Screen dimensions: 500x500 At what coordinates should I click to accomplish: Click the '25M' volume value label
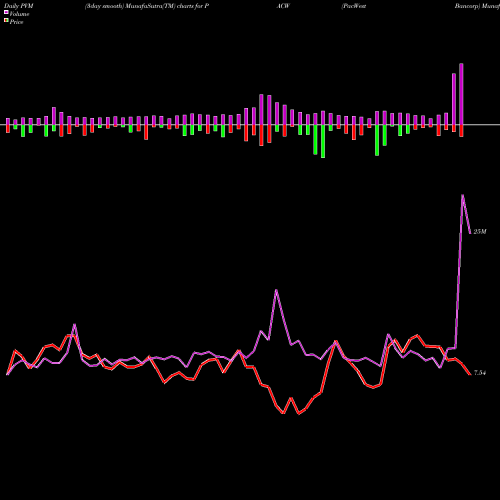(480, 232)
